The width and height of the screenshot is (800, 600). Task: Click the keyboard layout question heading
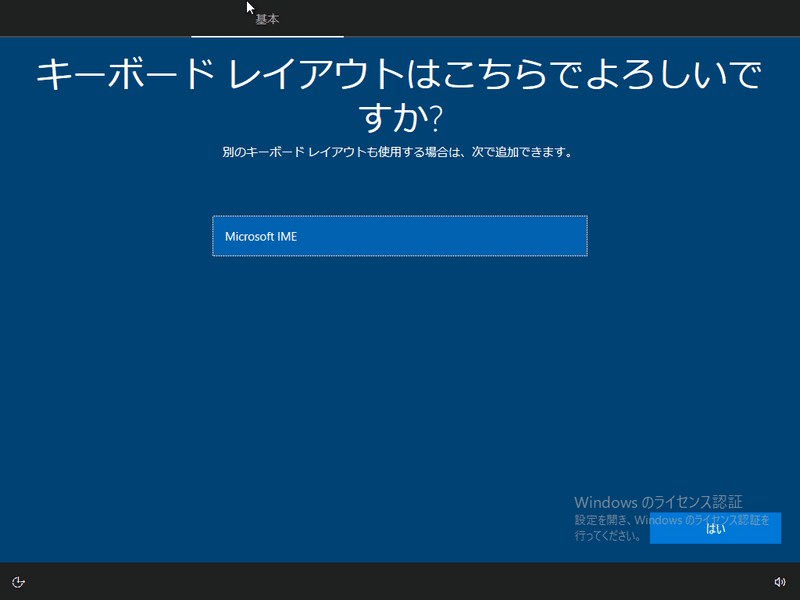coord(398,90)
